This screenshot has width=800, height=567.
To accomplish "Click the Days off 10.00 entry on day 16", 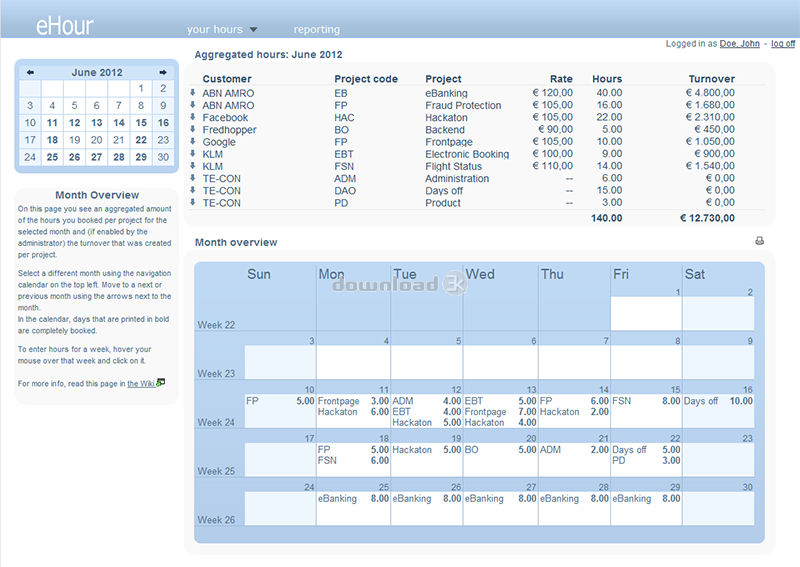I will pos(718,401).
